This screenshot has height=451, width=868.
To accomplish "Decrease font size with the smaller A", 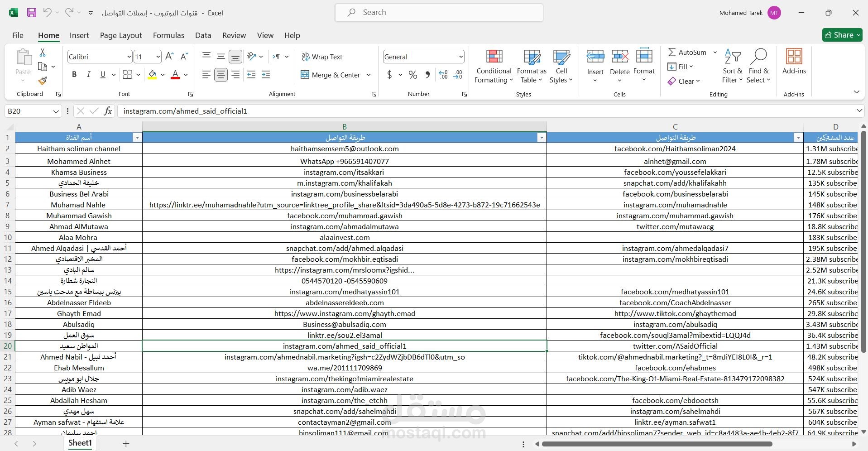I will 184,57.
